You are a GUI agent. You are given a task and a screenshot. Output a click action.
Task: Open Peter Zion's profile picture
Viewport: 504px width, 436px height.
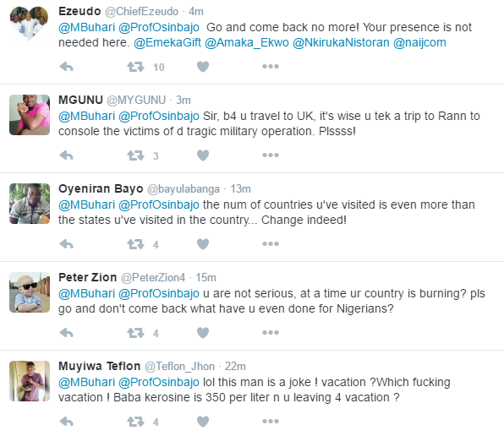30,292
